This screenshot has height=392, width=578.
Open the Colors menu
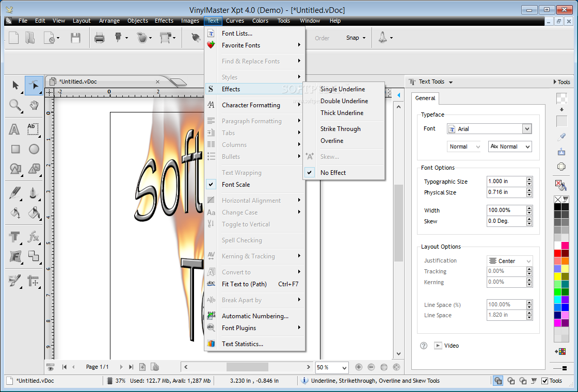pyautogui.click(x=260, y=21)
